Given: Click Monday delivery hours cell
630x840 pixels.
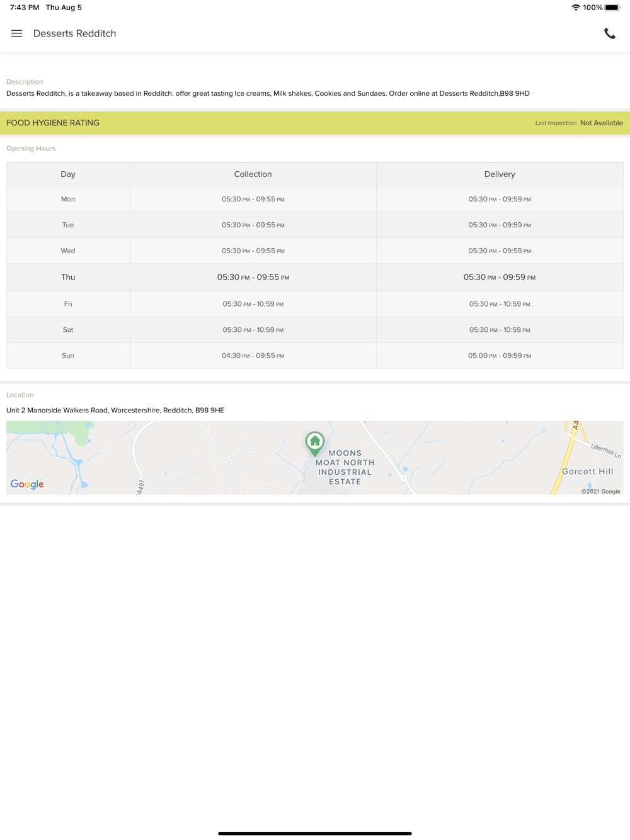Looking at the screenshot, I should 500,199.
